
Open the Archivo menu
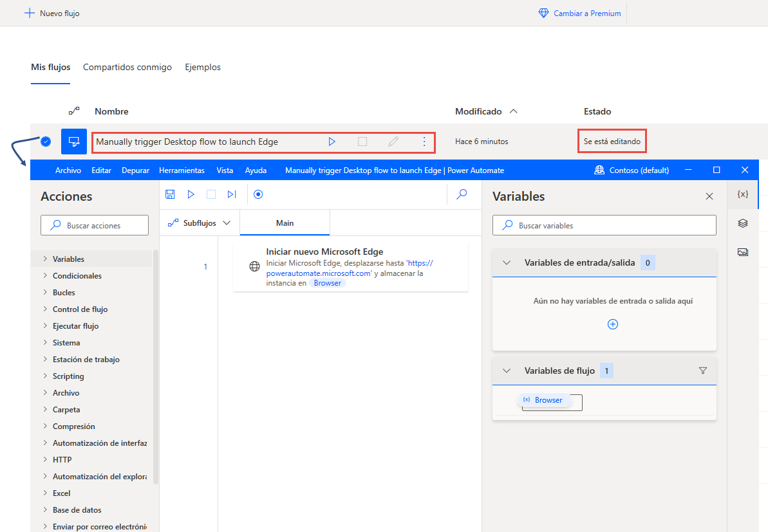coord(68,170)
